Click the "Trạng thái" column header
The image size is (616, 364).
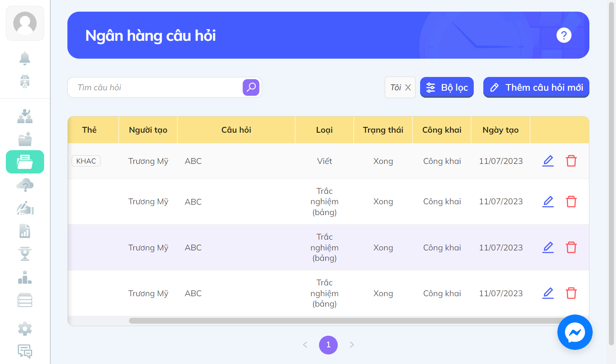pos(383,130)
